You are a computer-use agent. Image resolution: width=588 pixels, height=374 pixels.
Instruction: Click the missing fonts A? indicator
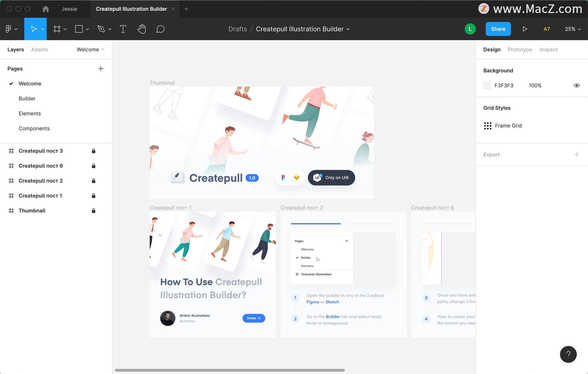click(547, 29)
